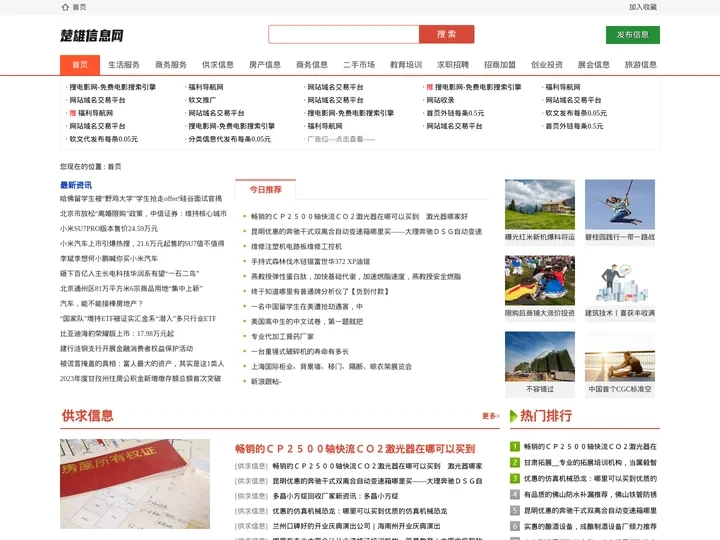Open item 美国高中生的中文试卷，第一题就把
Image resolution: width=720 pixels, height=540 pixels.
[307, 321]
